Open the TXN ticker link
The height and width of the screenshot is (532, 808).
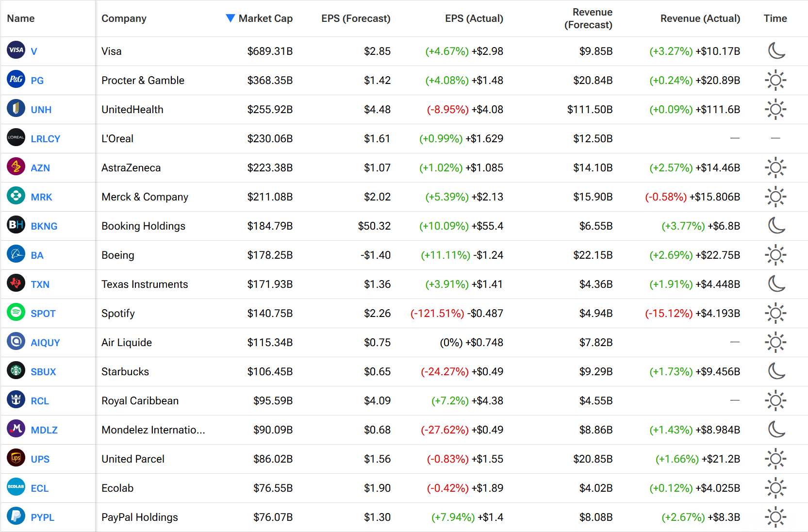point(40,284)
